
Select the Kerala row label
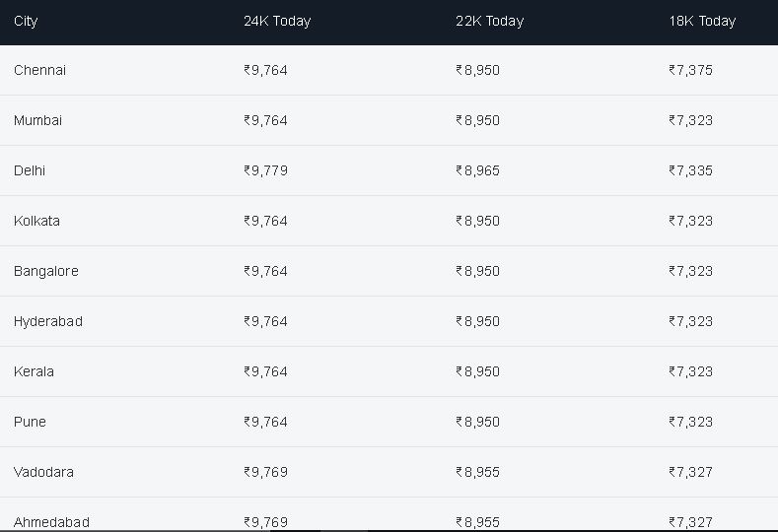click(34, 371)
